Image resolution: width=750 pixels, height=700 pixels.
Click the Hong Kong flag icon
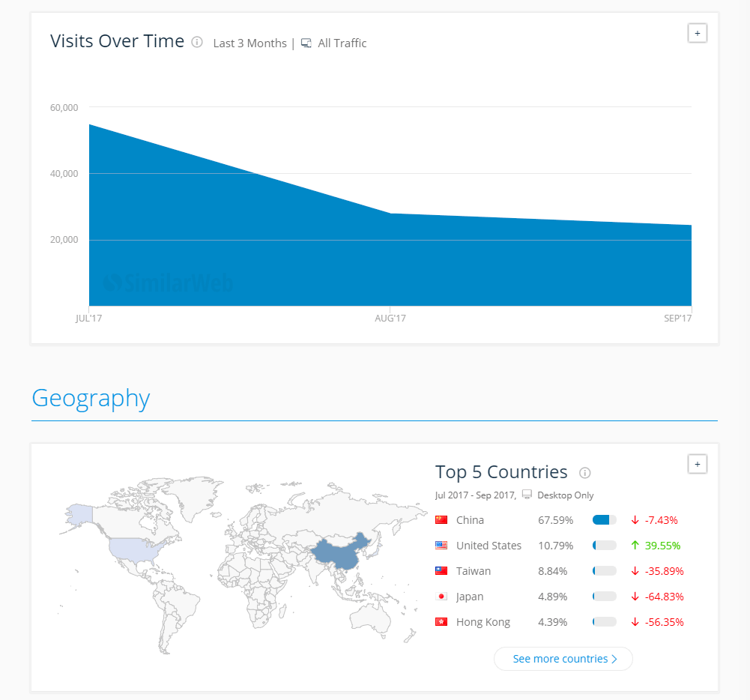(441, 622)
